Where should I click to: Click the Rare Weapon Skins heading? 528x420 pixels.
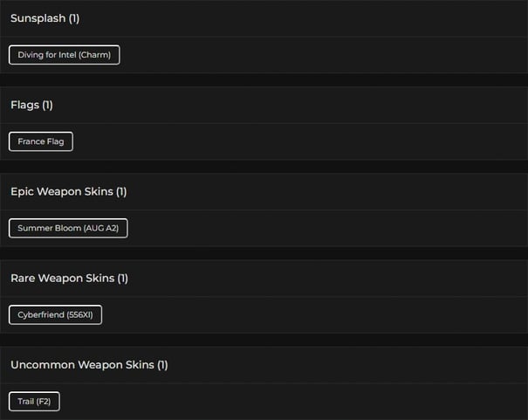(x=62, y=278)
